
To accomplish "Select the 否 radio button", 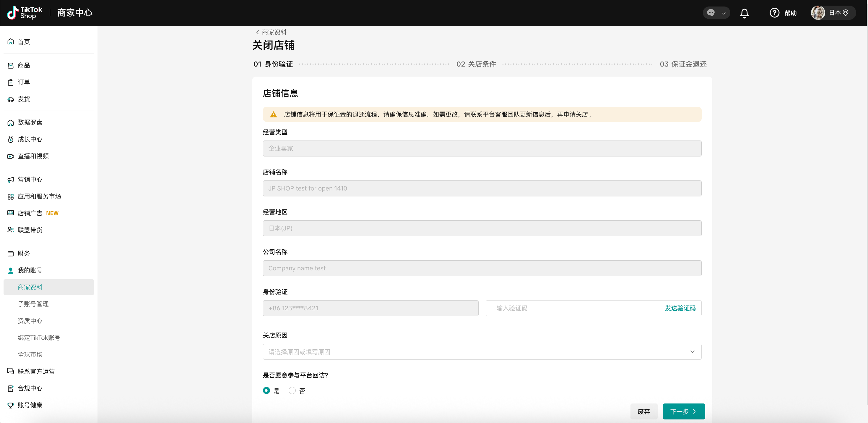I will [x=292, y=391].
